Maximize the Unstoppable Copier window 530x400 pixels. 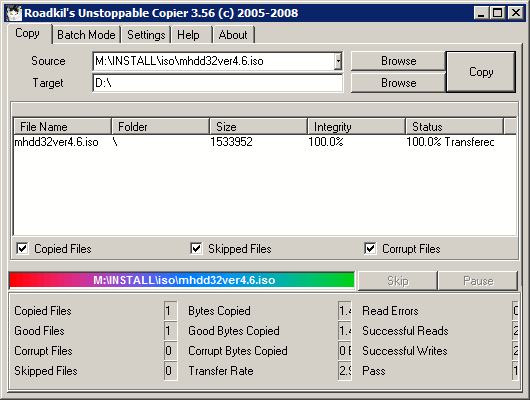point(498,13)
